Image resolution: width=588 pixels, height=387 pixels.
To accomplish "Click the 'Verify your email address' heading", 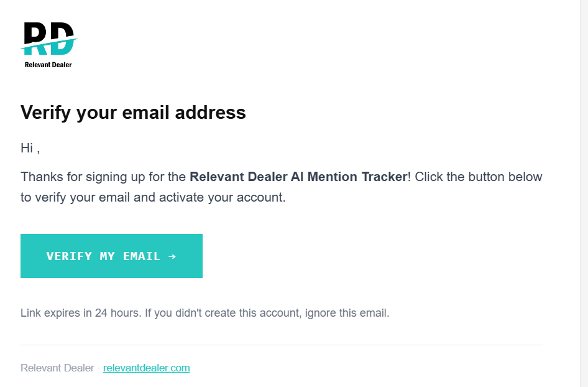I will coord(132,113).
